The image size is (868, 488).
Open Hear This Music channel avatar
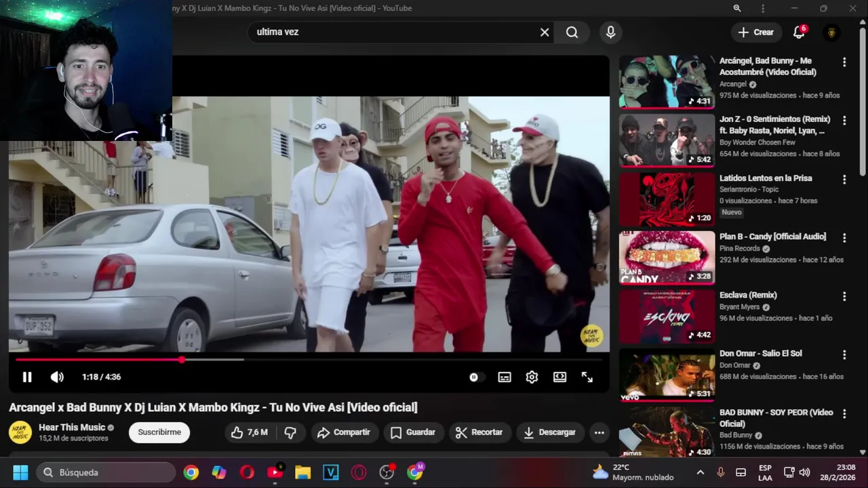(x=20, y=432)
